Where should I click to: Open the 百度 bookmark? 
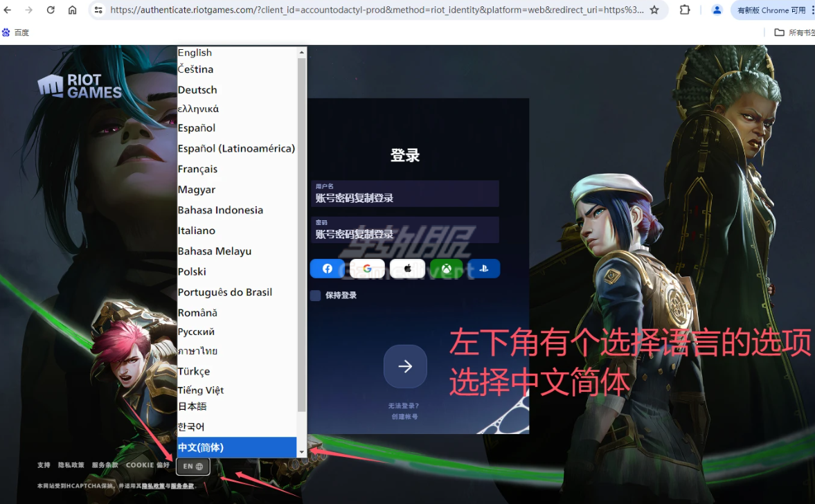pos(16,33)
